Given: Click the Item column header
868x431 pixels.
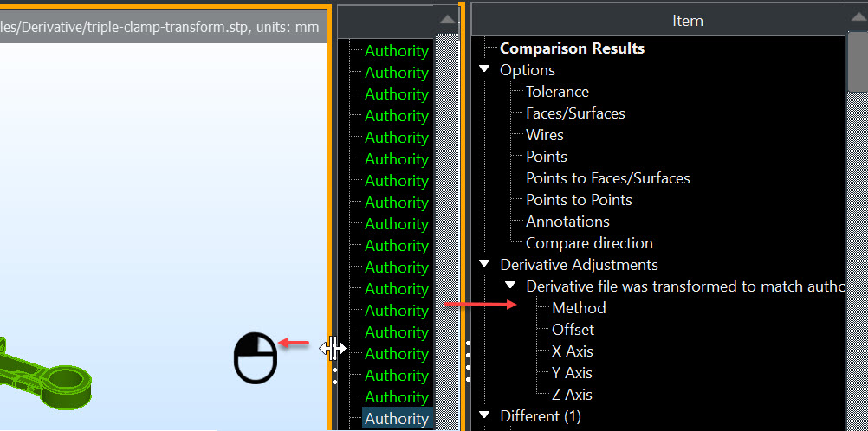Looking at the screenshot, I should [687, 20].
